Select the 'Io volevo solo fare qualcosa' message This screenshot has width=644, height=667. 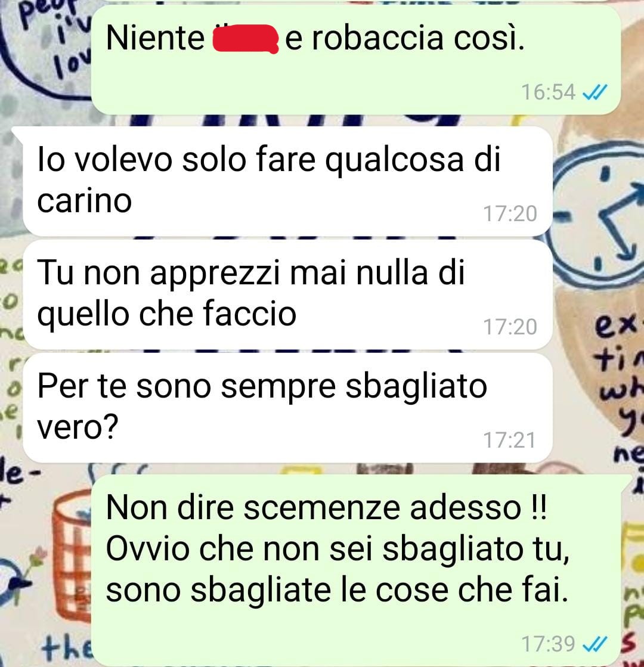tap(287, 181)
